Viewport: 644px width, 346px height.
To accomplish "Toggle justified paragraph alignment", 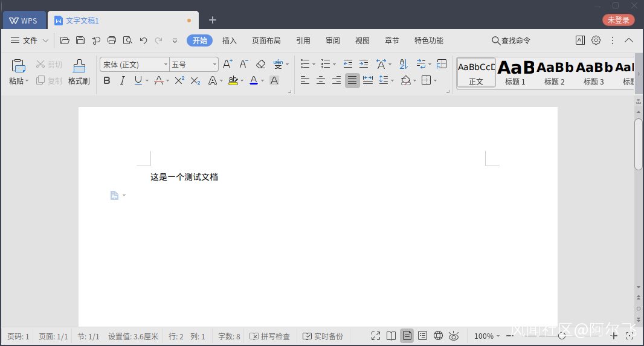I will tap(352, 80).
